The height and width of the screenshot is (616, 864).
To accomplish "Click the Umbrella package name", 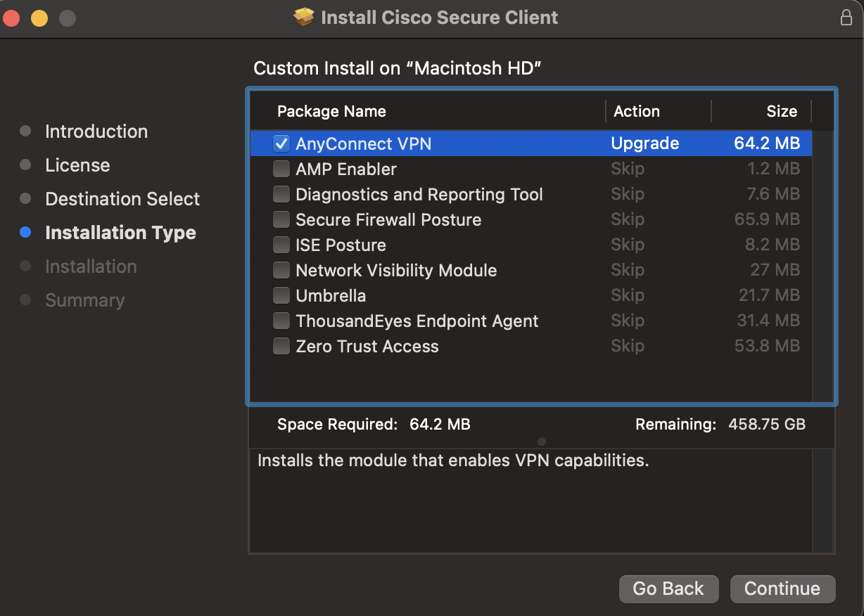I will coord(331,295).
